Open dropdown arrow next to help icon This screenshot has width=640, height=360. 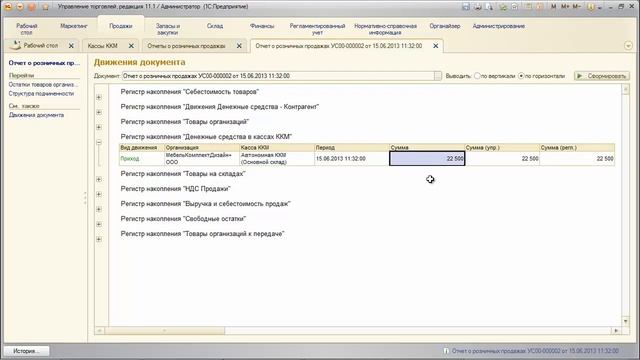pyautogui.click(x=600, y=7)
